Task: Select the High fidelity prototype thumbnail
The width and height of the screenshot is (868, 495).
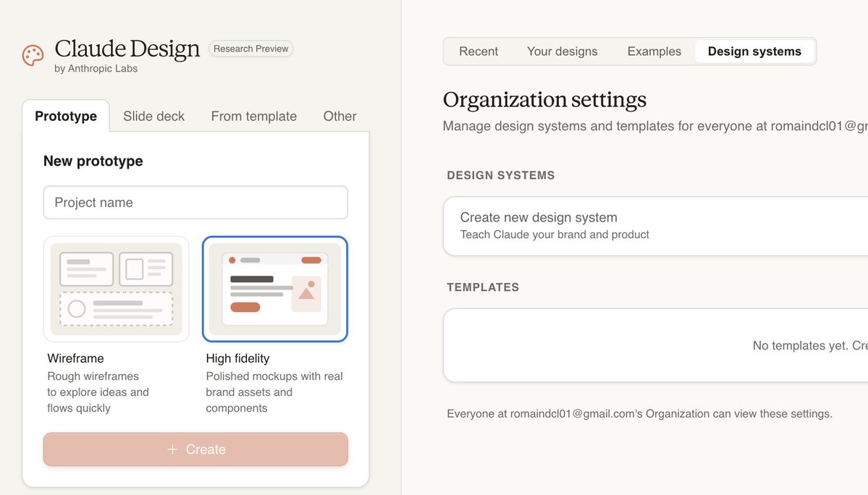Action: (x=275, y=289)
